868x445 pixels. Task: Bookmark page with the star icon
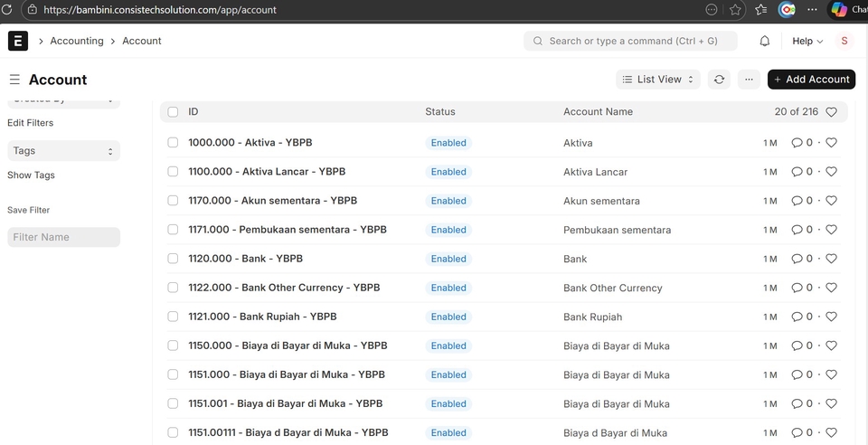tap(735, 9)
